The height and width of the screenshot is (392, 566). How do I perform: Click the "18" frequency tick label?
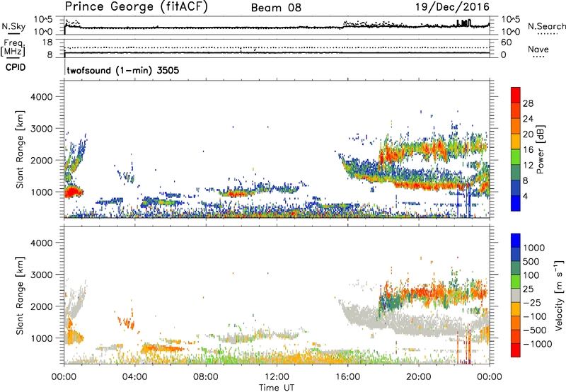[x=47, y=42]
